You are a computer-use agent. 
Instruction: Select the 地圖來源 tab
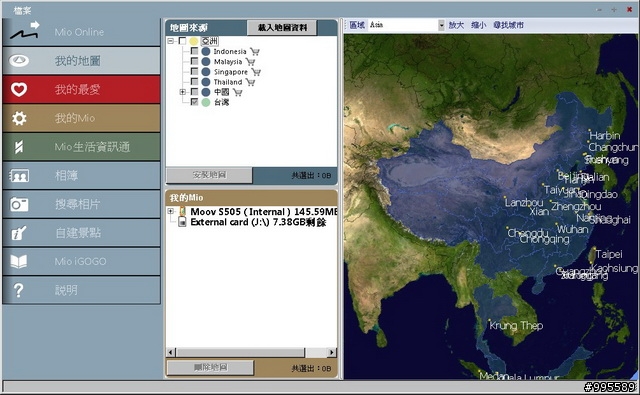pyautogui.click(x=189, y=28)
